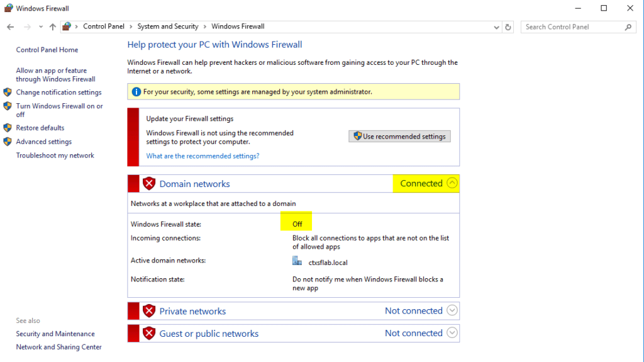This screenshot has width=644, height=362.
Task: Click Restore defaults link
Action: (x=40, y=128)
